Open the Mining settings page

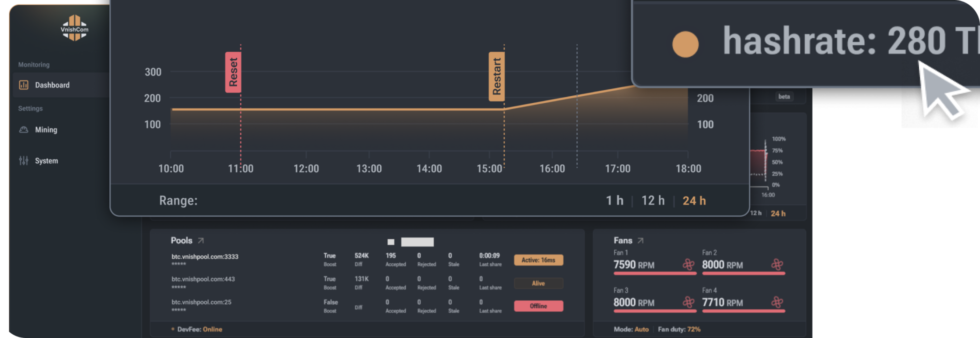pyautogui.click(x=46, y=129)
